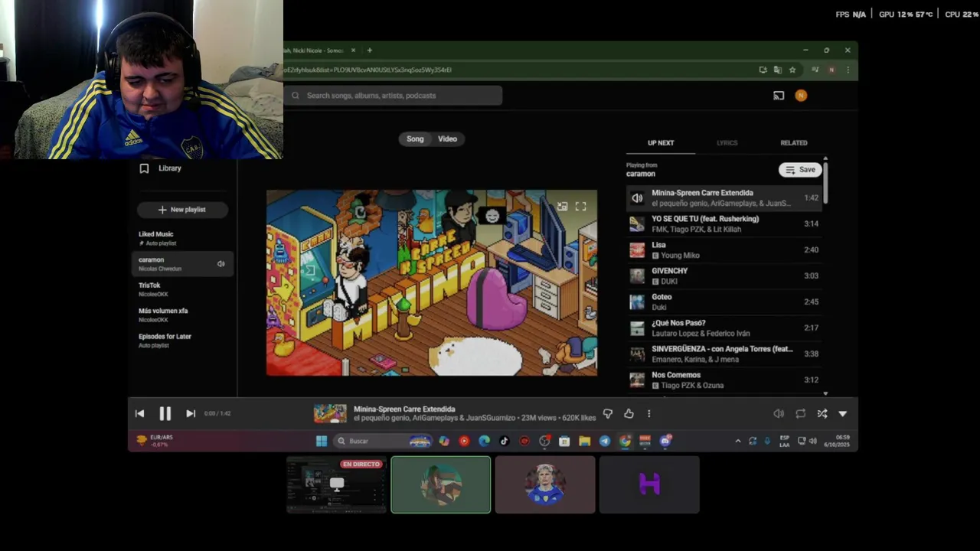This screenshot has width=980, height=551.
Task: Open Episodes for Later playlist
Action: (182, 341)
